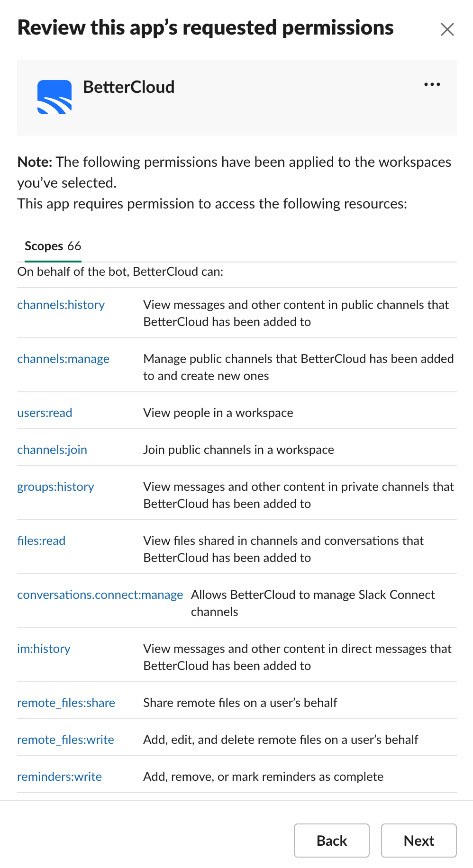Click the remote_files:share link

tap(66, 703)
